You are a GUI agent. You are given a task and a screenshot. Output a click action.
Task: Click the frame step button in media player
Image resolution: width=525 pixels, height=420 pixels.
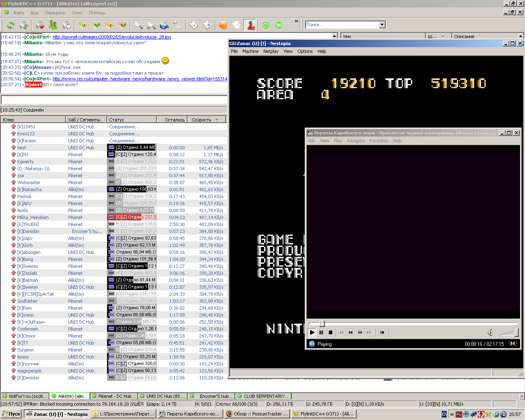[x=382, y=333]
